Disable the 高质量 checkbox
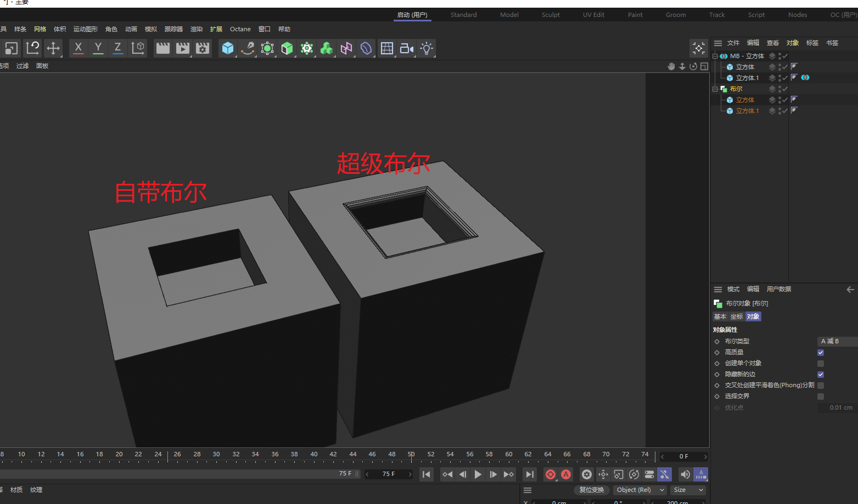The height and width of the screenshot is (504, 858). coord(821,353)
